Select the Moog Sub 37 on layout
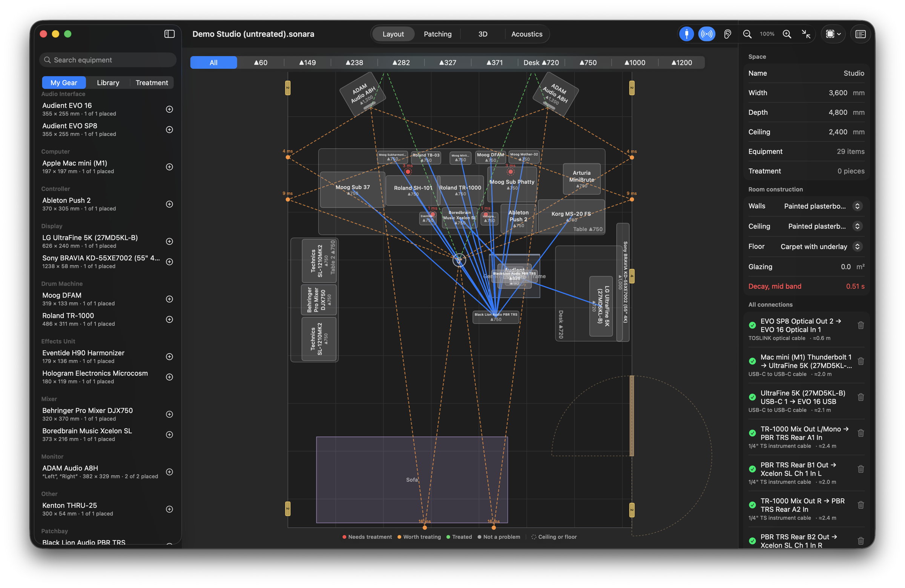 coord(352,189)
